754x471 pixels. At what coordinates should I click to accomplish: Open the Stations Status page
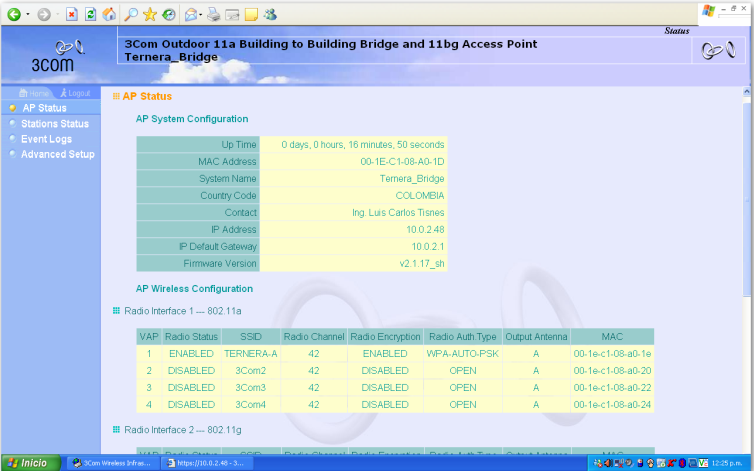55,124
